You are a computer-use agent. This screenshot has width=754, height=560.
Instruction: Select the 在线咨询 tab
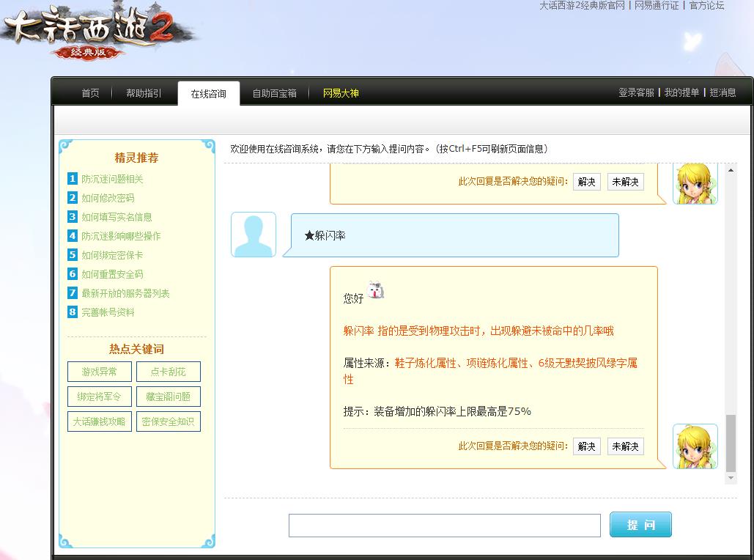coord(209,94)
